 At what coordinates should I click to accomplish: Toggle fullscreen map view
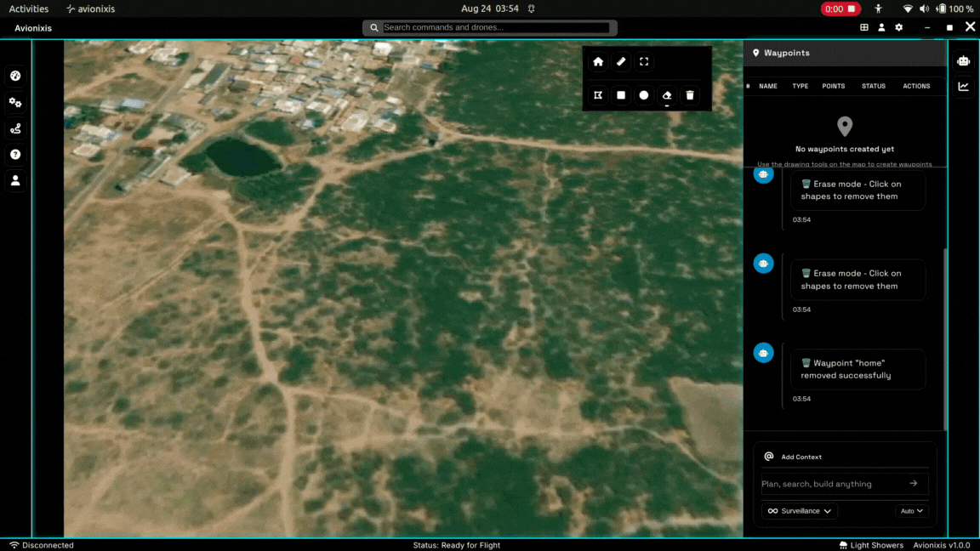pos(644,62)
